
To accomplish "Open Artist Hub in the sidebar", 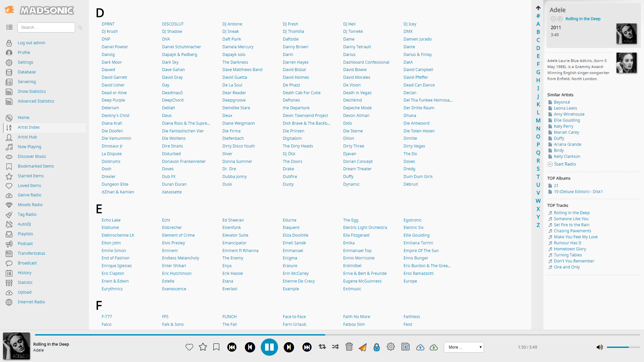I will coord(27,137).
